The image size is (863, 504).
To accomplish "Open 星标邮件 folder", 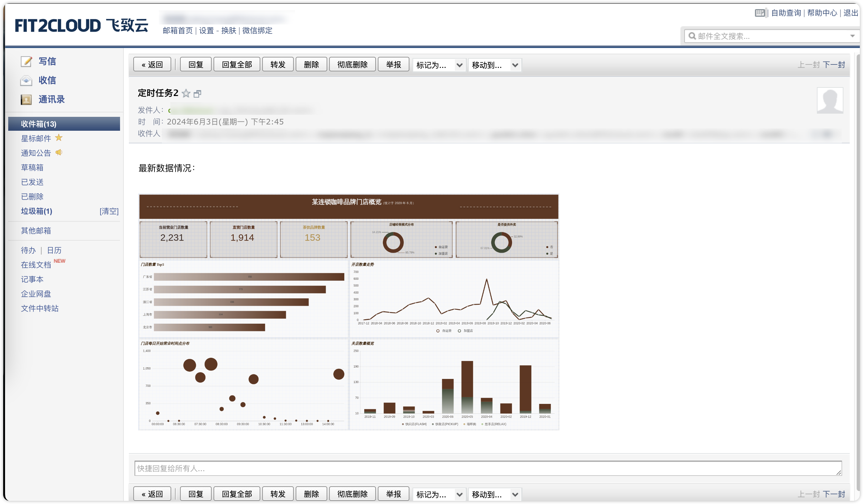I will pos(36,138).
